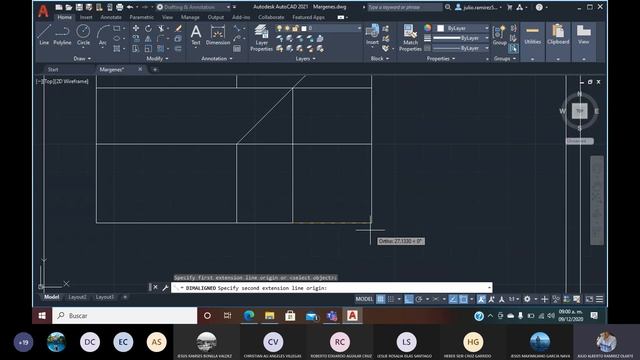This screenshot has height=360, width=640.
Task: Pick the Trim tool in Modify panel
Action: 161,28
